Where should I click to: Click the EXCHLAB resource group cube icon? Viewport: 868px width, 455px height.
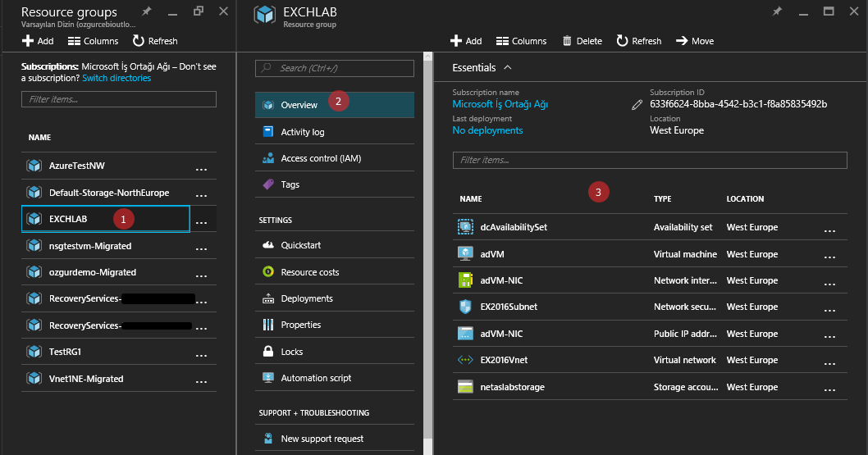click(x=265, y=15)
